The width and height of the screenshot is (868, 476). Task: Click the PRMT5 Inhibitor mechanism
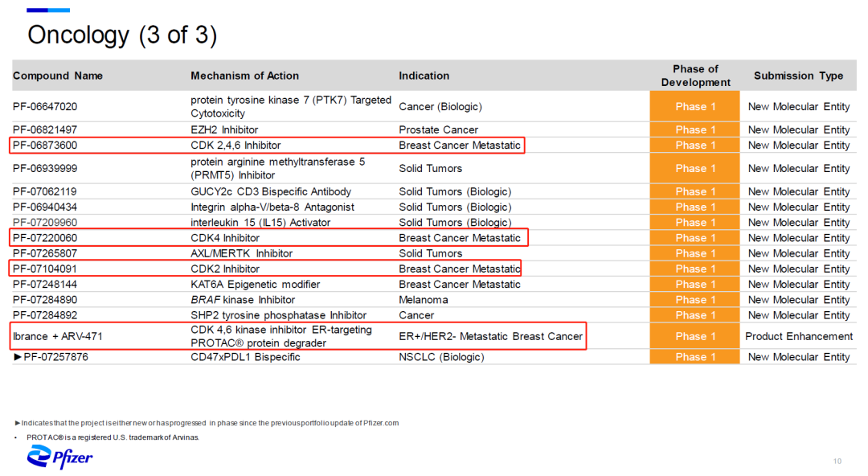[x=278, y=169]
